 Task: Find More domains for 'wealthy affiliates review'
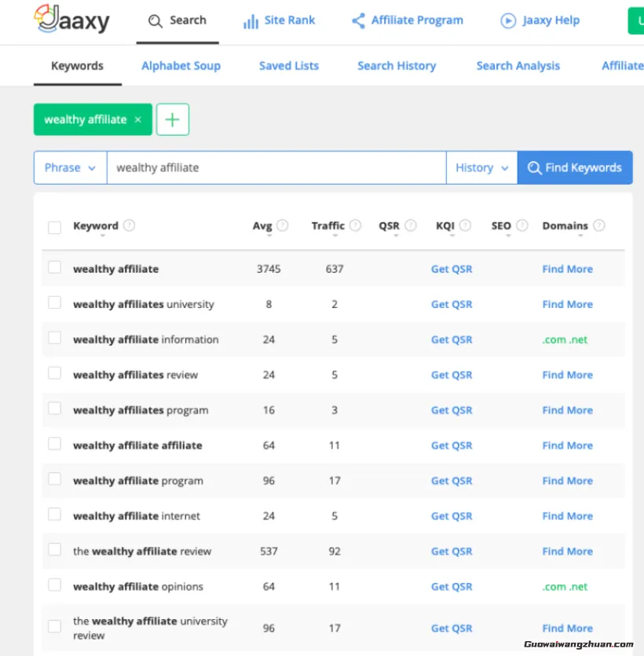568,375
